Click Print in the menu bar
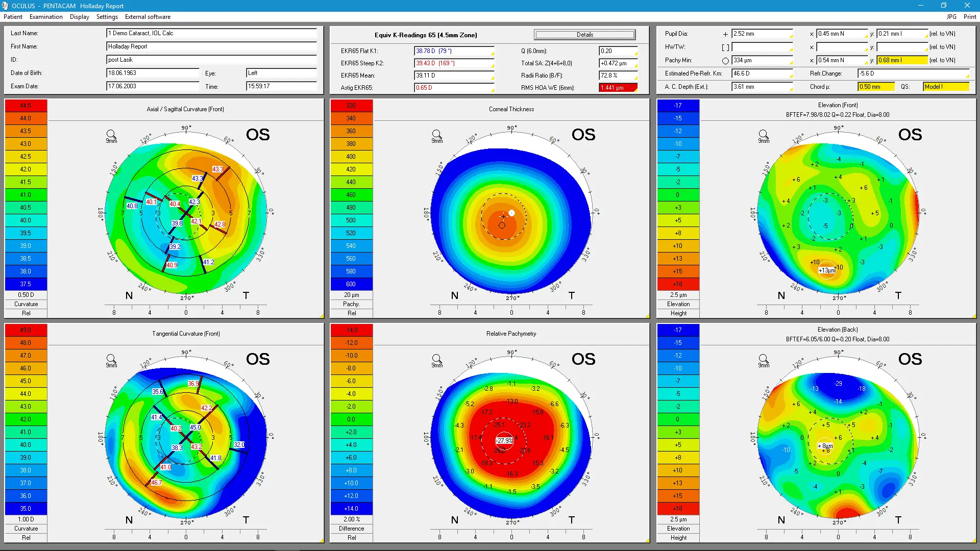The width and height of the screenshot is (980, 551). pyautogui.click(x=970, y=17)
